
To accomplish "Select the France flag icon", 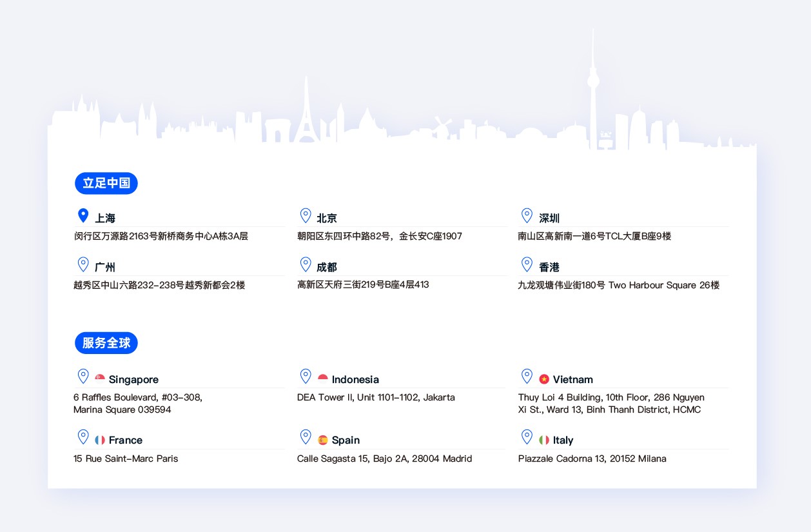I will [100, 440].
